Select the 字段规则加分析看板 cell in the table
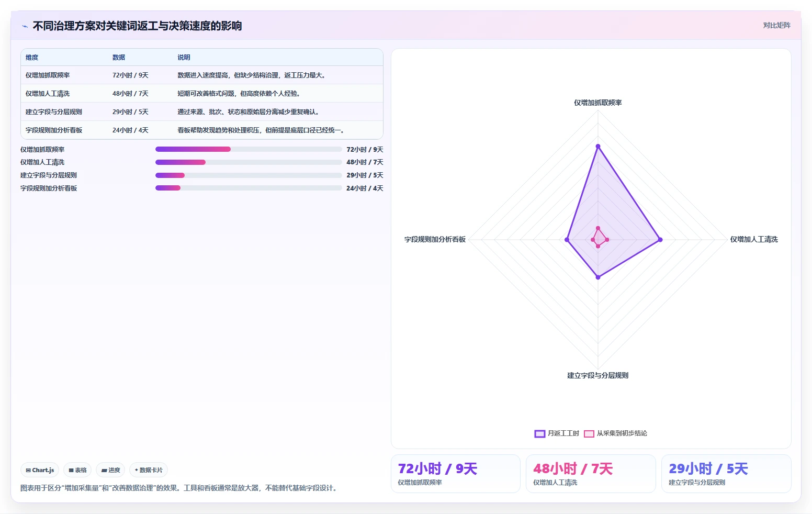This screenshot has width=812, height=514. coord(54,130)
